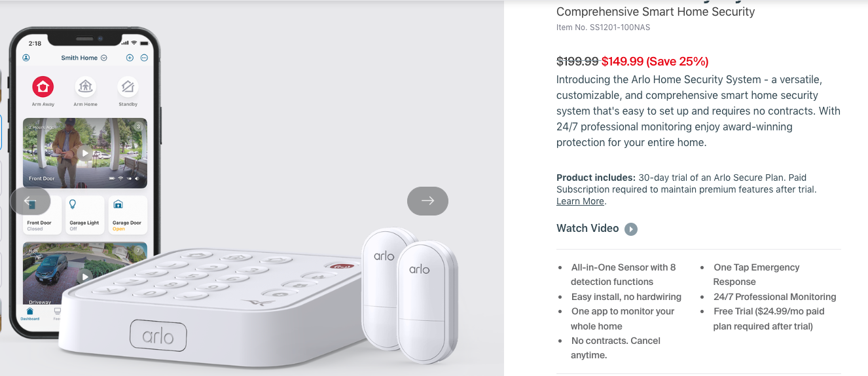Expand the Smith Home dropdown chevron
The height and width of the screenshot is (376, 868).
[x=104, y=58]
